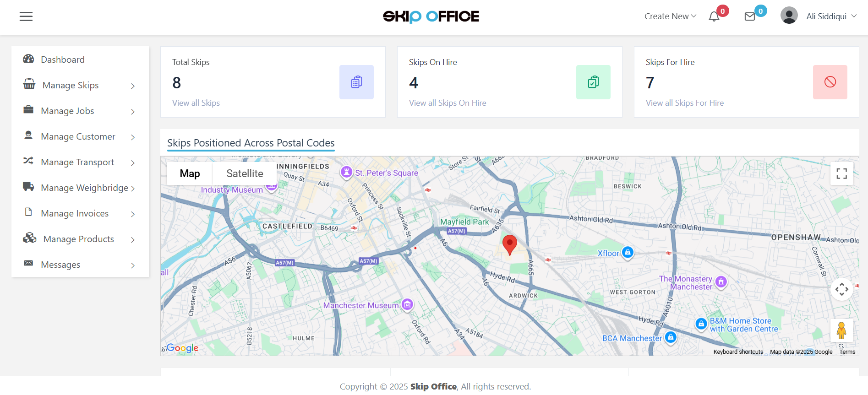Expand the Manage Customer chevron
Viewport: 868px width, 395px height.
coord(133,137)
